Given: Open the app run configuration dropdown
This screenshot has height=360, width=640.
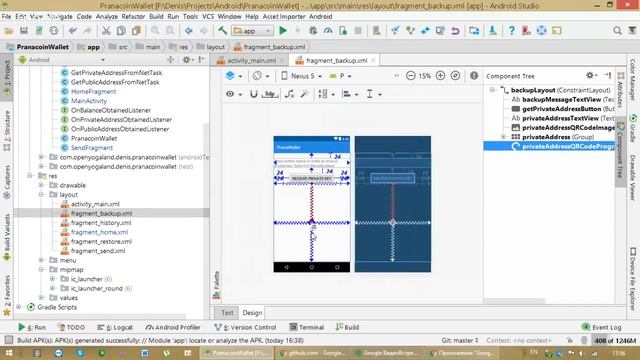Looking at the screenshot, I should click(x=252, y=31).
